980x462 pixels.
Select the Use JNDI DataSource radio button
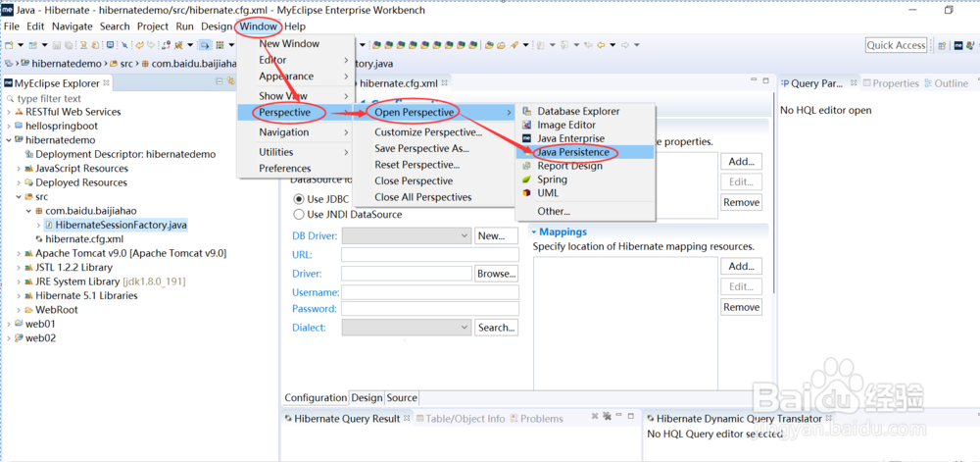tap(299, 215)
